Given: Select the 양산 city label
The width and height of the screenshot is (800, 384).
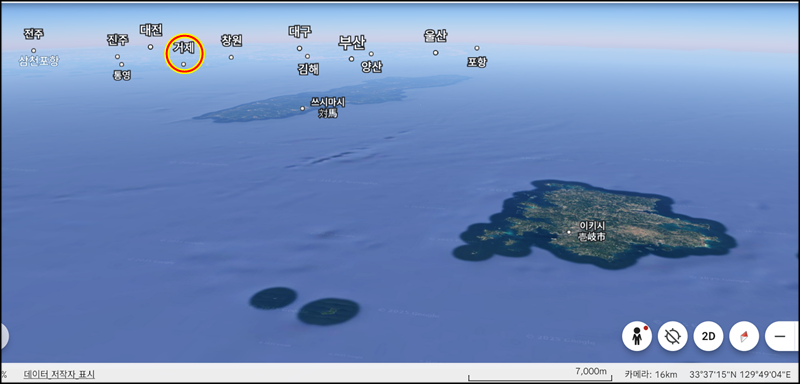Looking at the screenshot, I should pyautogui.click(x=371, y=67).
